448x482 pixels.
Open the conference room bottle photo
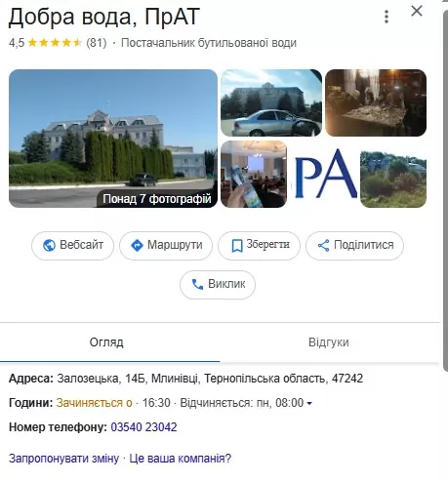tap(254, 175)
